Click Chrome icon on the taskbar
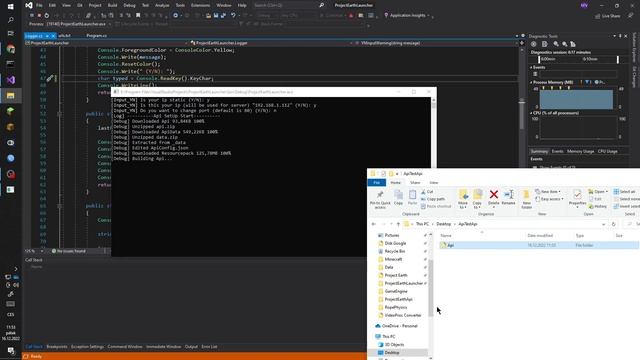Screen dimensions: 640x360 point(11,49)
